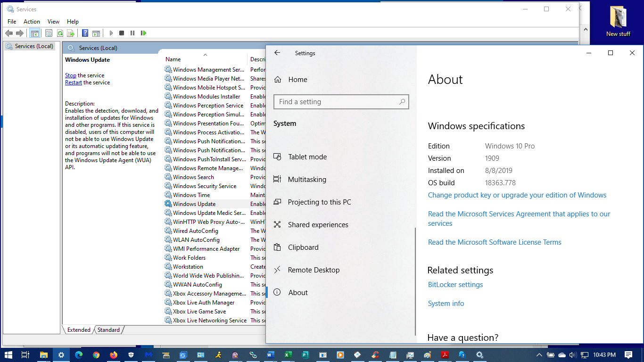Select the Work Folders service row
The height and width of the screenshot is (362, 644).
coord(215,258)
